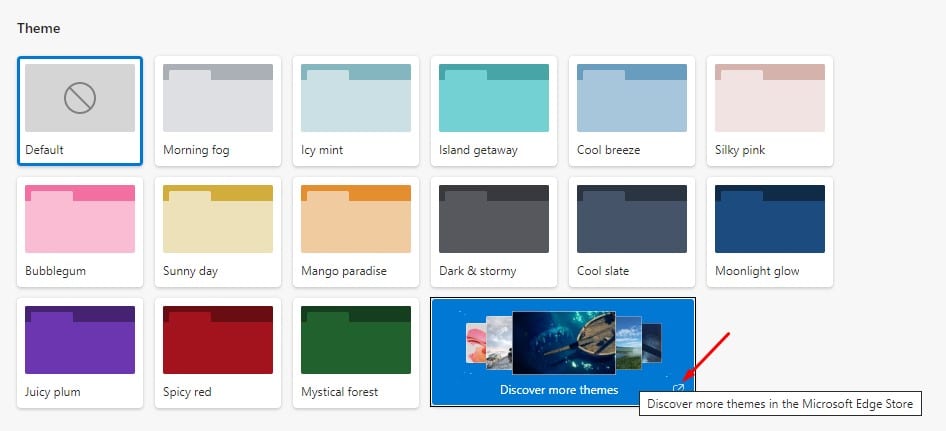Pick the Mango paradise theme
Screen dimensions: 946x431
[356, 232]
